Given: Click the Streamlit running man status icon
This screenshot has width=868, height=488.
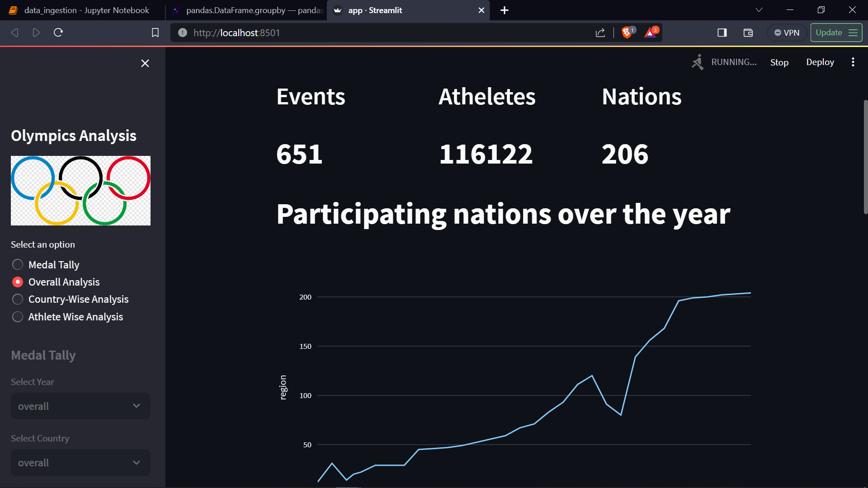Looking at the screenshot, I should coord(698,62).
